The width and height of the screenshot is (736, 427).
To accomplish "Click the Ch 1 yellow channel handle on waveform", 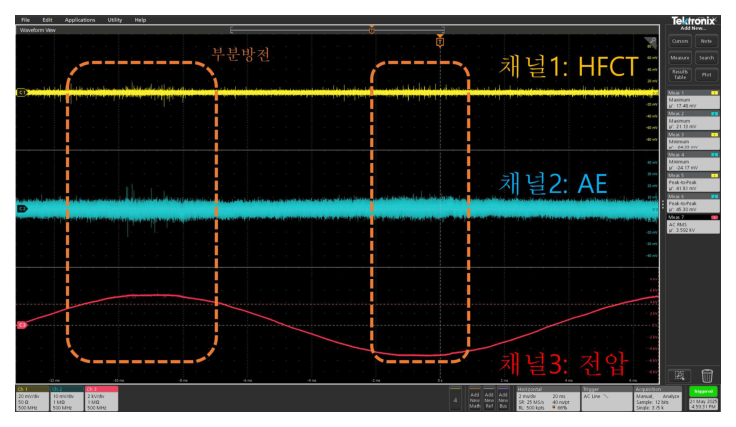I will click(22, 92).
